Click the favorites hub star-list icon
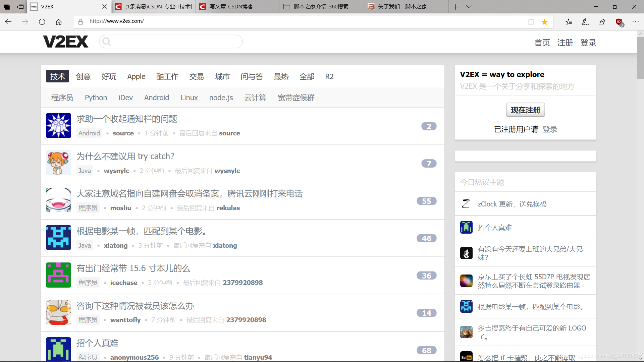Screen dimensions: 644x362 569,21
